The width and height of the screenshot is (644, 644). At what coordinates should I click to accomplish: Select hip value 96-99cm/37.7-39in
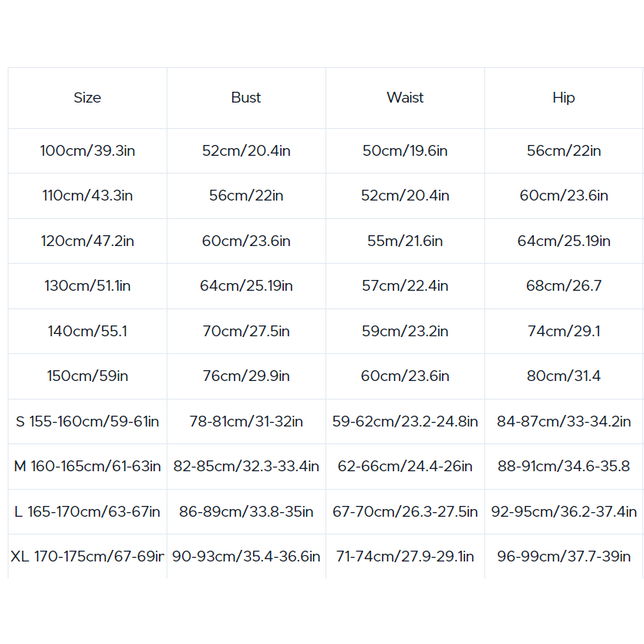564,557
